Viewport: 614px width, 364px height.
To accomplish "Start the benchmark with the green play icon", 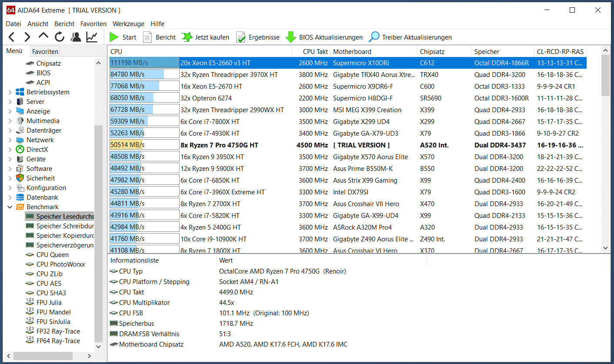I will (114, 37).
